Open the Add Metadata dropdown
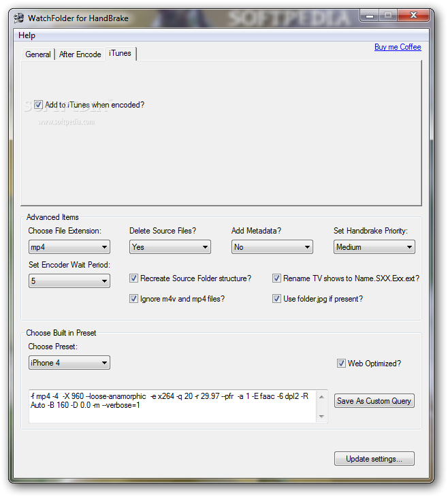This screenshot has height=497, width=448. pyautogui.click(x=272, y=247)
